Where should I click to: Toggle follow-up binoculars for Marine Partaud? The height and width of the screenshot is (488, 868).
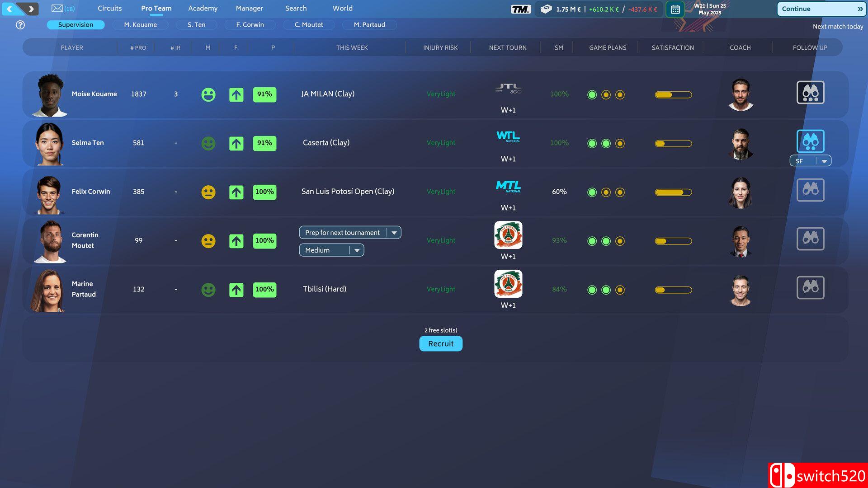coord(810,288)
